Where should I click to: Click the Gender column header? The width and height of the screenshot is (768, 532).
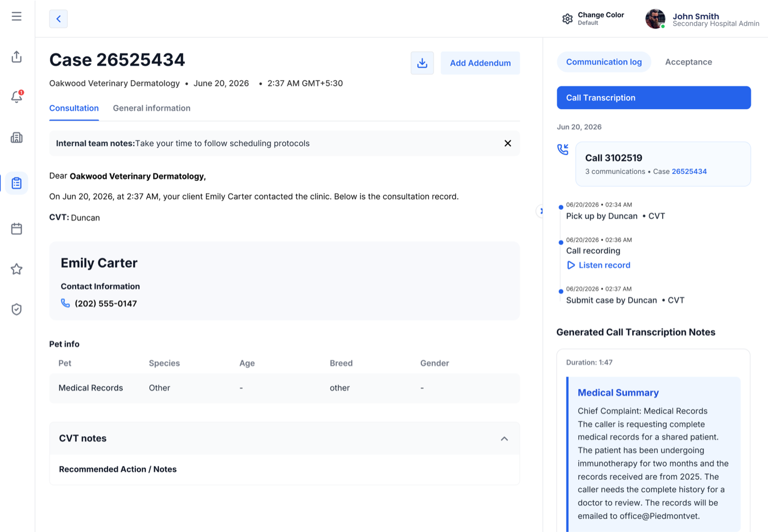pos(435,363)
